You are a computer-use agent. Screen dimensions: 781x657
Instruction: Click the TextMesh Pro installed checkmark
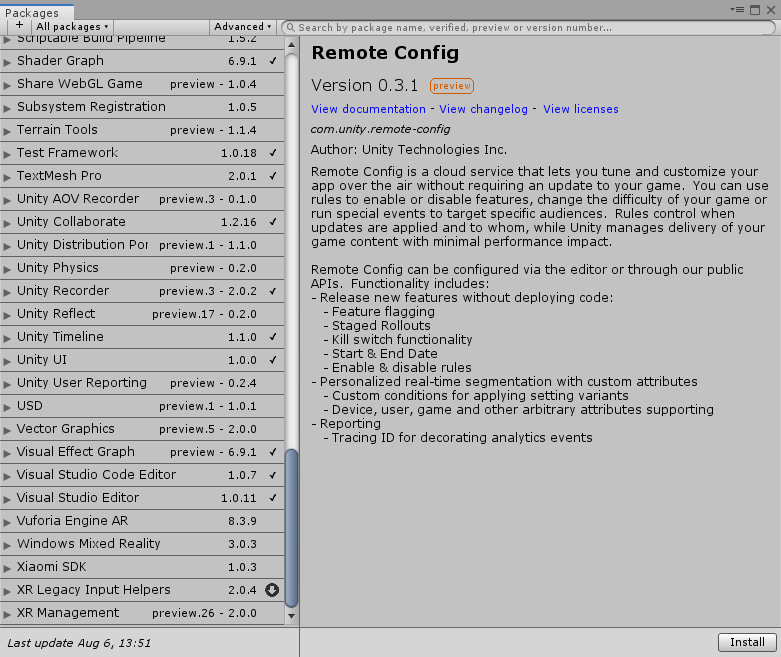tap(273, 175)
